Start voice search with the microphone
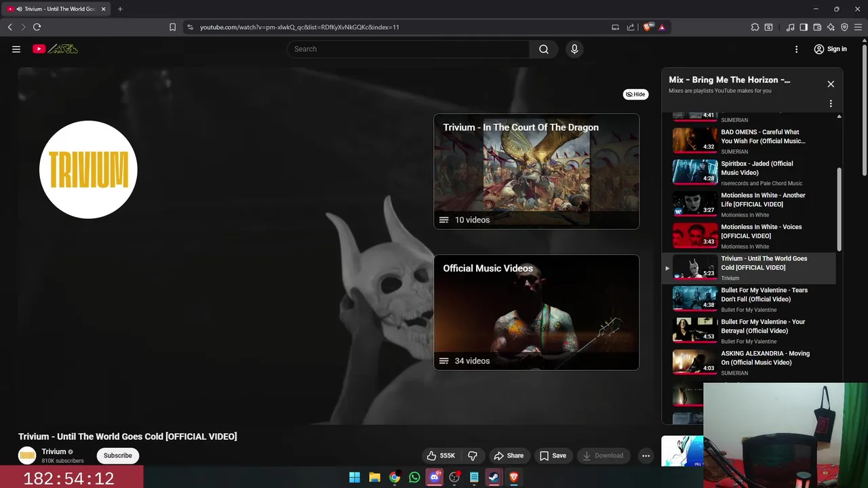 574,49
